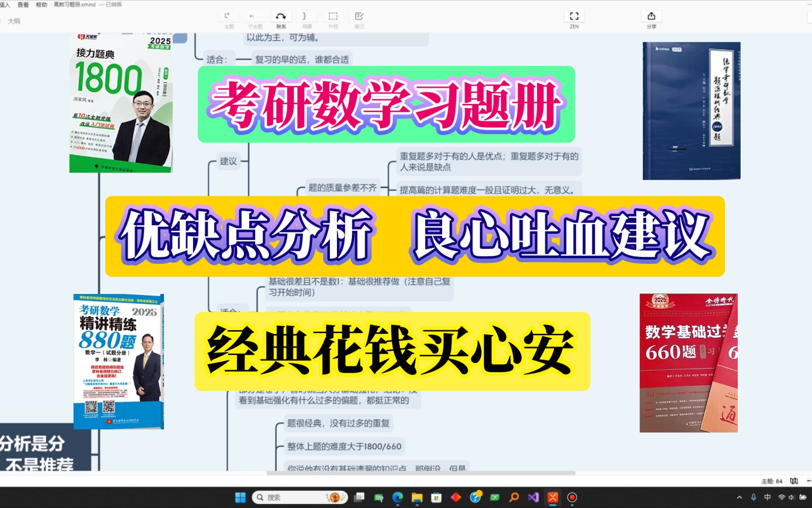The image size is (812, 508).
Task: Open the XMind app in taskbar
Action: (553, 498)
